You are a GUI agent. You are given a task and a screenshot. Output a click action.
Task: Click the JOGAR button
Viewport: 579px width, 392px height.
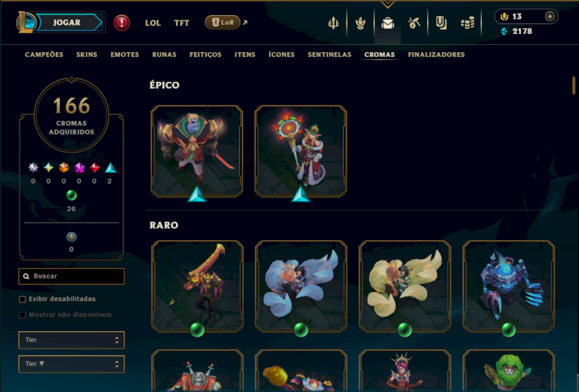tap(68, 22)
